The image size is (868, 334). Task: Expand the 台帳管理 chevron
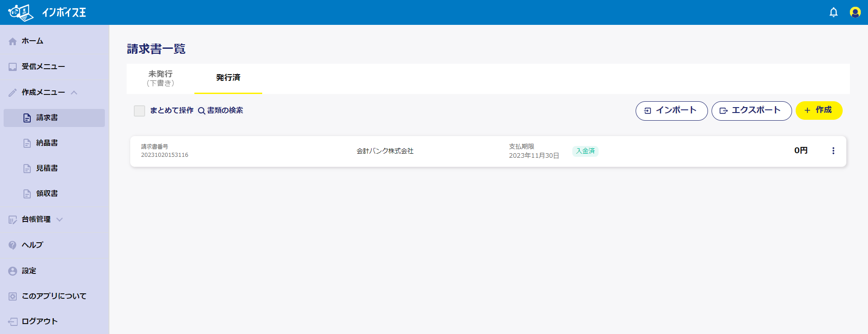[x=60, y=220]
